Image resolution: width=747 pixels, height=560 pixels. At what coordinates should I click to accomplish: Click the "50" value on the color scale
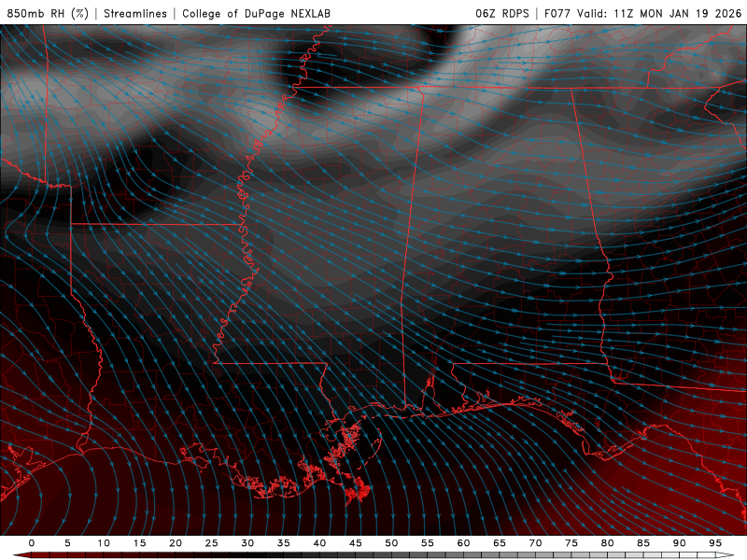[x=391, y=543]
